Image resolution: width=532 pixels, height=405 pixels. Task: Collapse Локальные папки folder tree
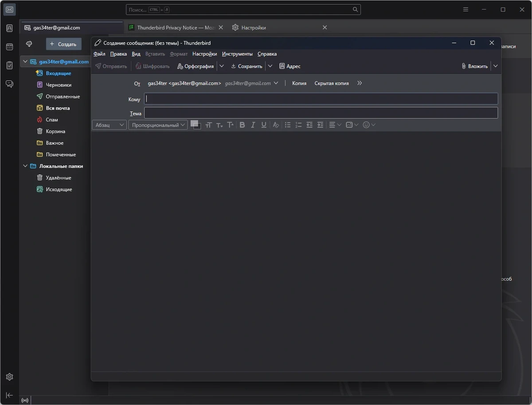click(x=25, y=166)
